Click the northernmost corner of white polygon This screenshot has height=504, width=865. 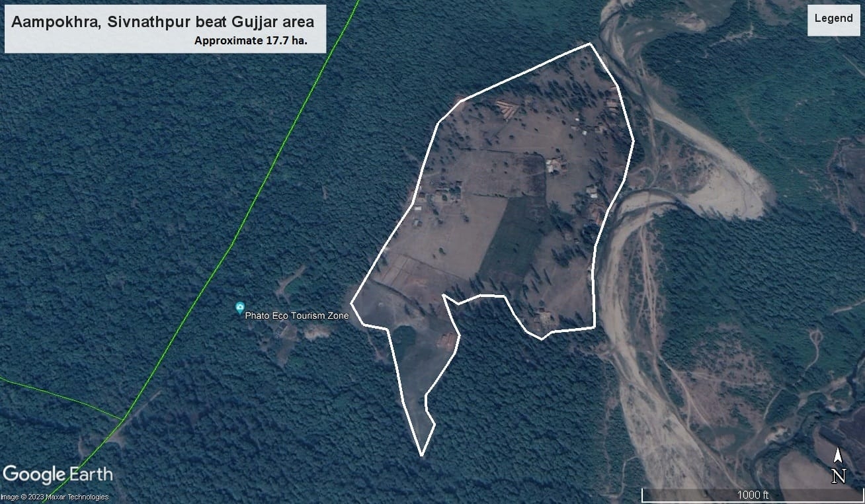point(590,44)
